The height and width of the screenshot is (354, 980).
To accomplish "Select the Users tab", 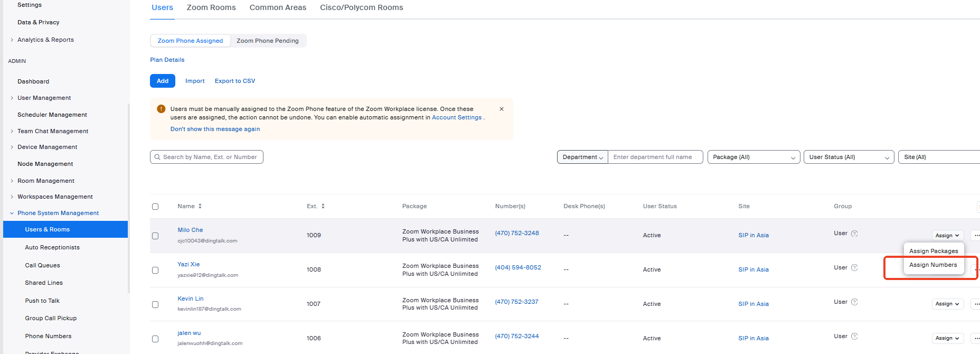I will pos(162,7).
